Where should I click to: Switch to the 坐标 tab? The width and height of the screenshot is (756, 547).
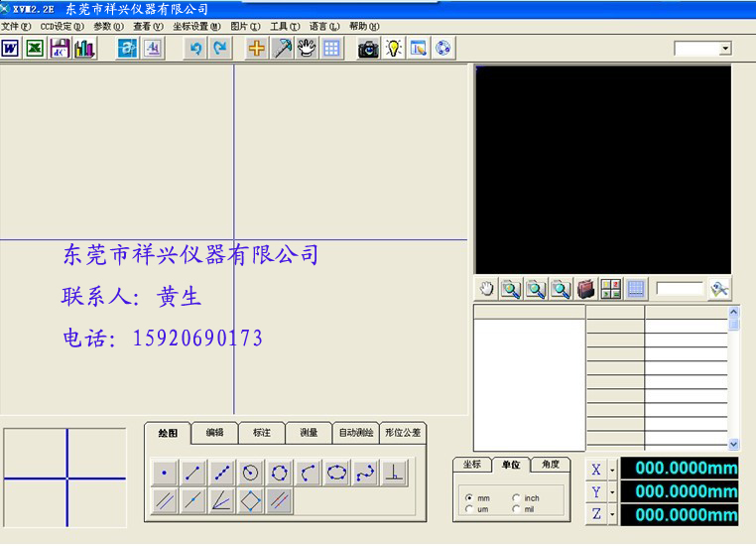click(472, 464)
